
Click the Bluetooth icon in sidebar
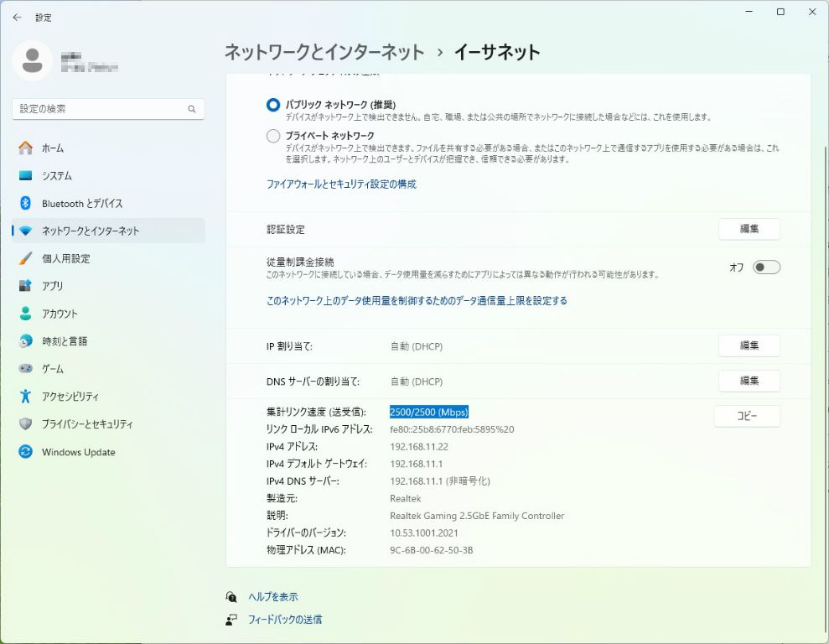click(25, 203)
